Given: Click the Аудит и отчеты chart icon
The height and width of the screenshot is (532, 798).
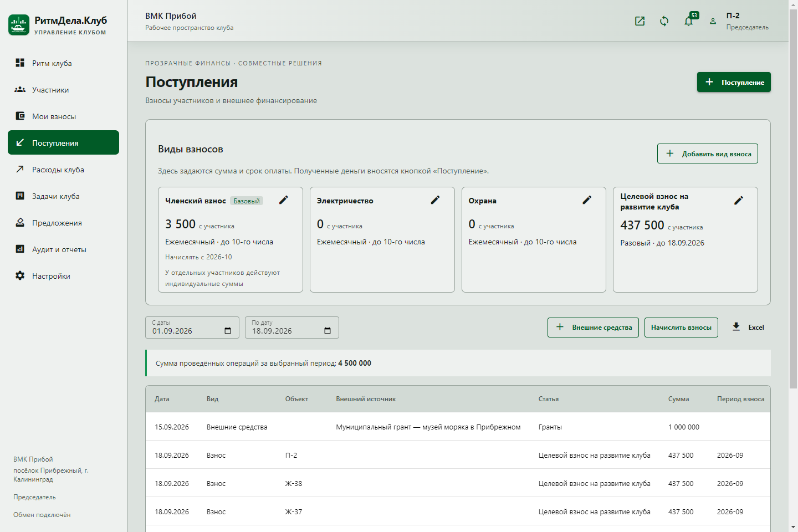Looking at the screenshot, I should [20, 249].
